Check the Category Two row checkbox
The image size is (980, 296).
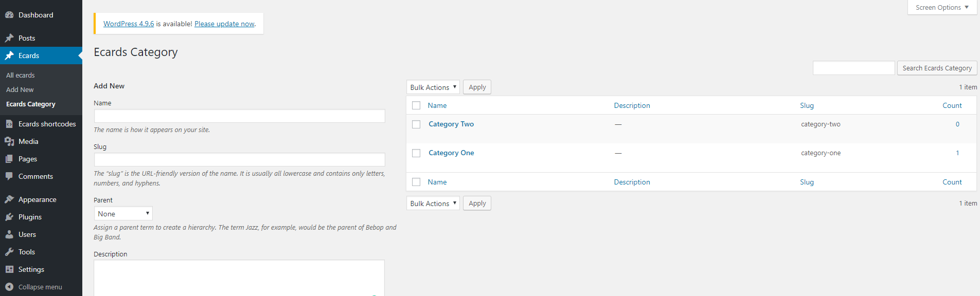coord(416,124)
